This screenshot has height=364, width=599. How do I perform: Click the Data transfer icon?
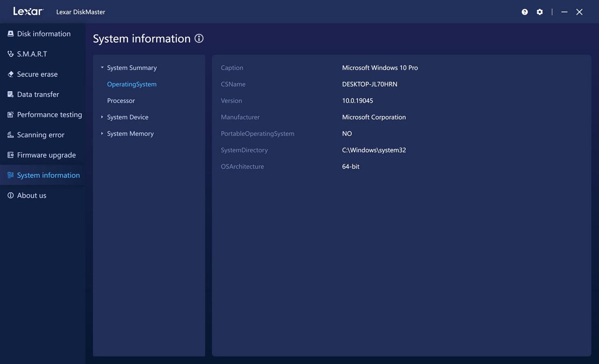(10, 94)
